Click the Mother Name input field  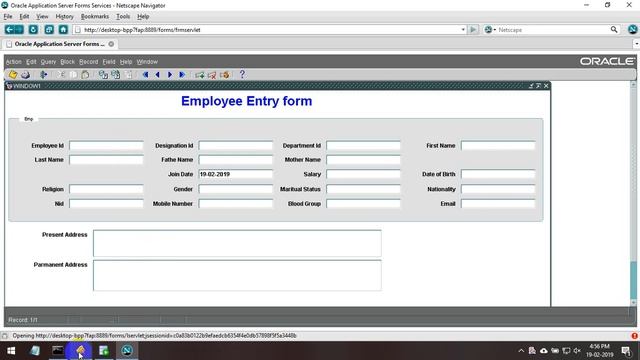363,160
